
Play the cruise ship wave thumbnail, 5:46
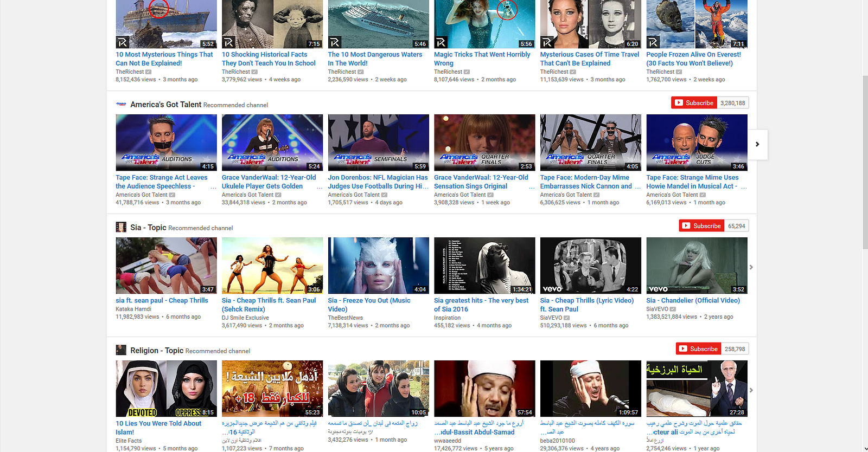tap(379, 24)
